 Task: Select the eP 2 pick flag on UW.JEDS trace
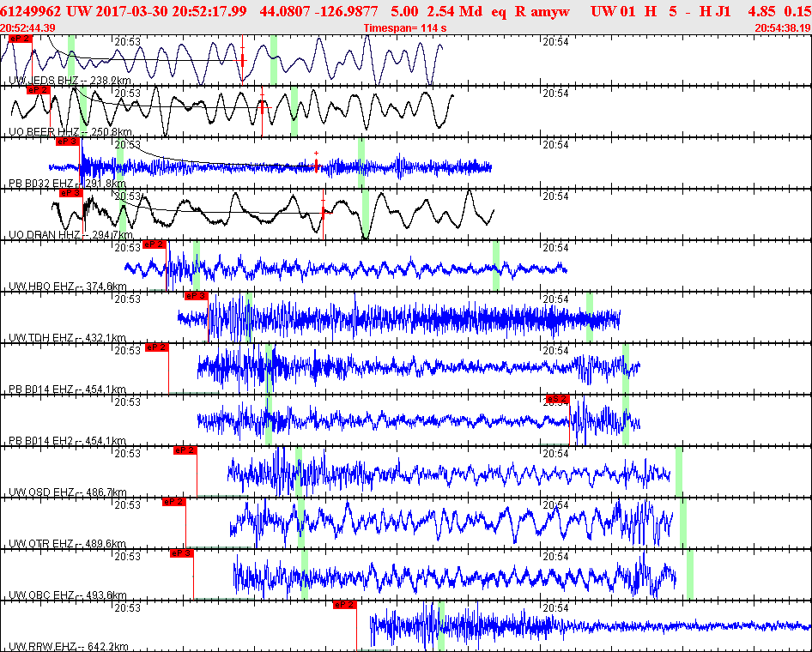[21, 39]
